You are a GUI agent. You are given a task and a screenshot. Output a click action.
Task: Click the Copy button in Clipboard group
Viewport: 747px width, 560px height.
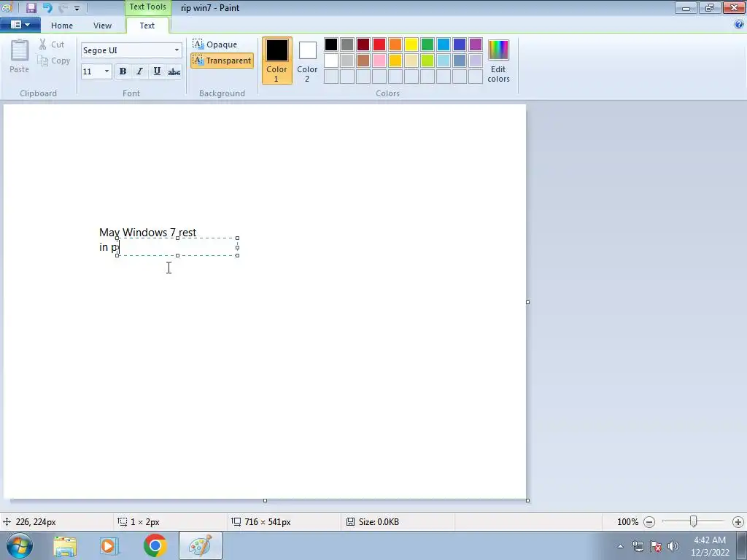pyautogui.click(x=54, y=61)
